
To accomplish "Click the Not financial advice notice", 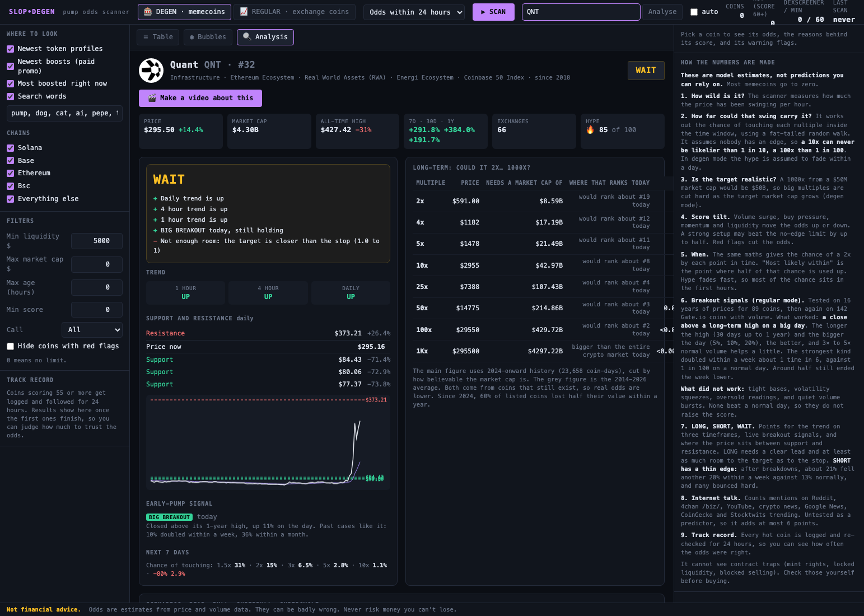I will [44, 610].
